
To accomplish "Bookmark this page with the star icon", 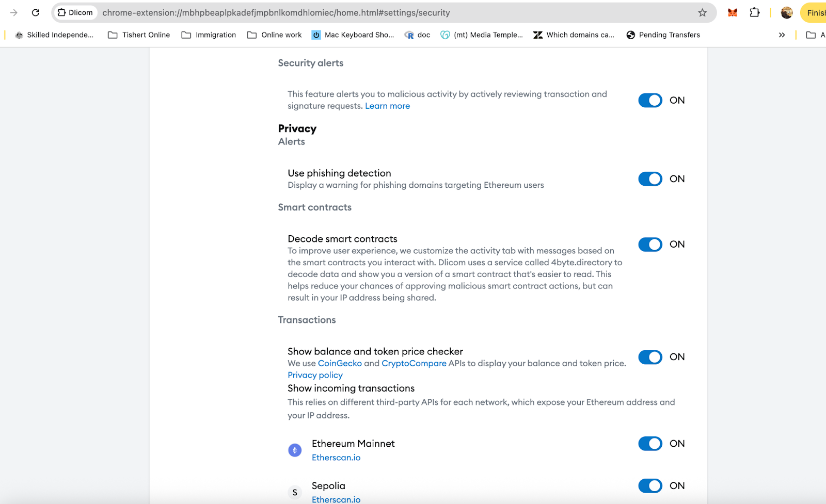I will pos(702,13).
